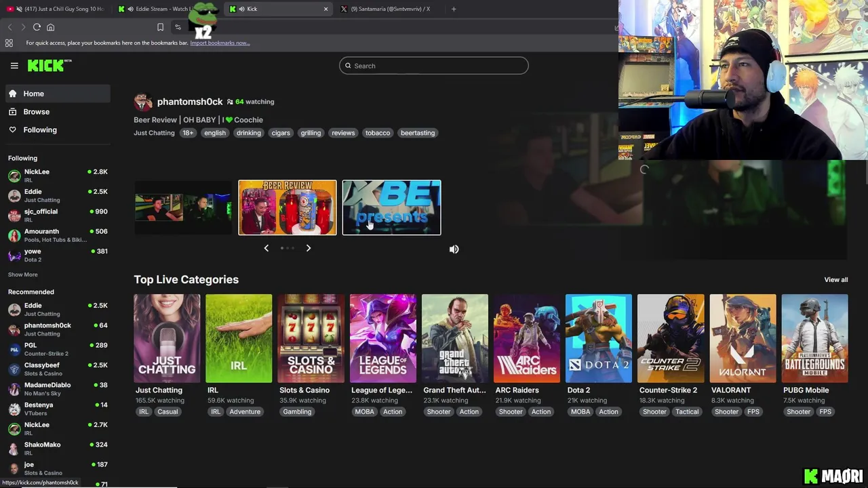The image size is (868, 488).
Task: Select the drinking tag
Action: click(249, 133)
